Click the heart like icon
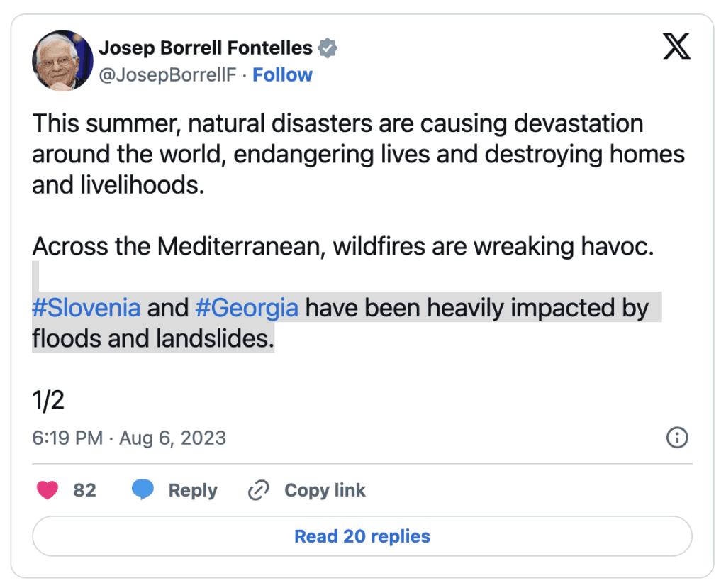The width and height of the screenshot is (726, 588). (48, 490)
